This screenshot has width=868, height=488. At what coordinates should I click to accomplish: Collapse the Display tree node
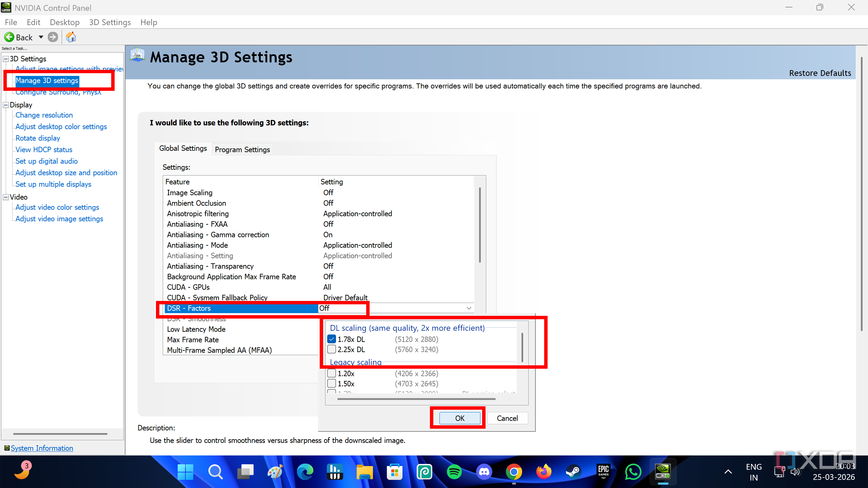click(6, 105)
